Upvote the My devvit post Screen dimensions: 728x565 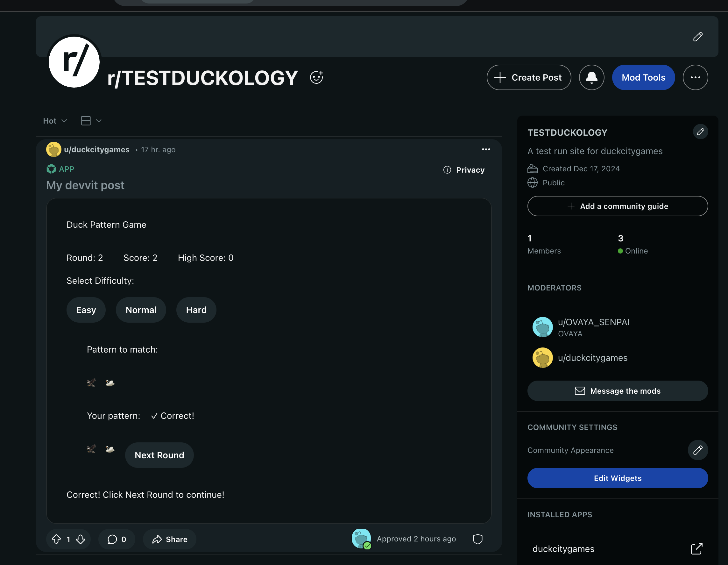[56, 539]
